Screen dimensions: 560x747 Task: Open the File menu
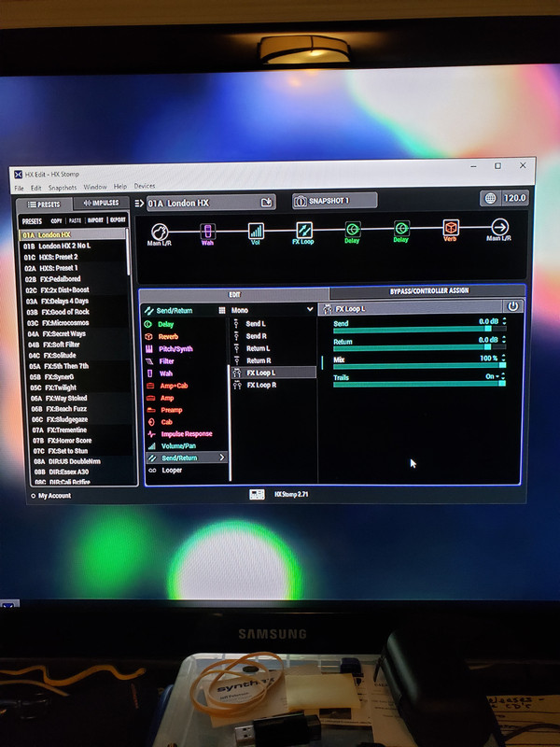(19, 189)
